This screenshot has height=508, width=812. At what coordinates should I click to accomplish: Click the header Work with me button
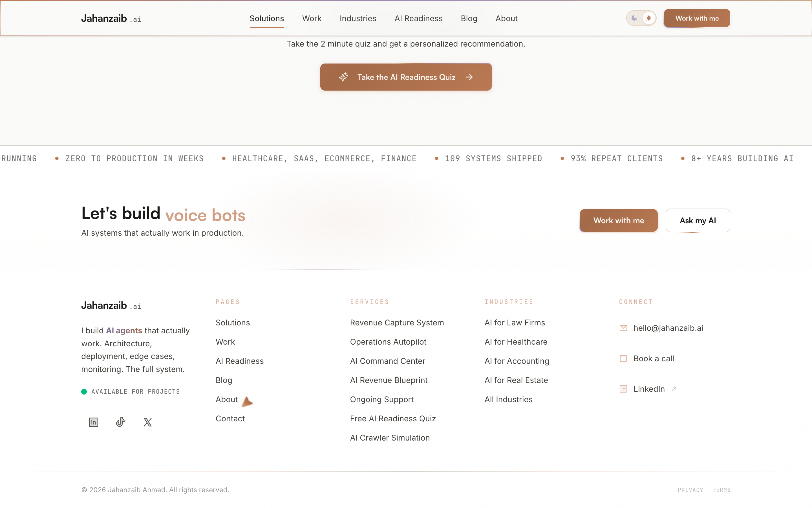(697, 18)
